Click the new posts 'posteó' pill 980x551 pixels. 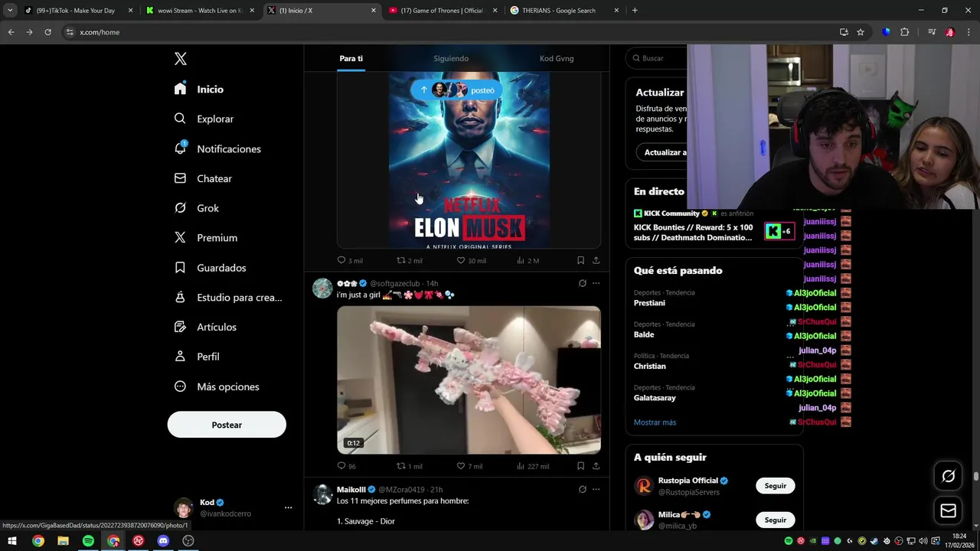(456, 90)
